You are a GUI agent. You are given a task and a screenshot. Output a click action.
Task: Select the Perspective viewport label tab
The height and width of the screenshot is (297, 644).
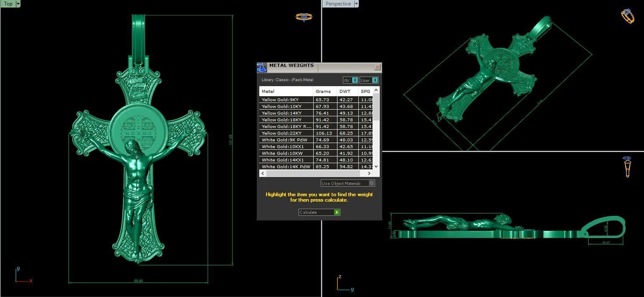tap(338, 4)
